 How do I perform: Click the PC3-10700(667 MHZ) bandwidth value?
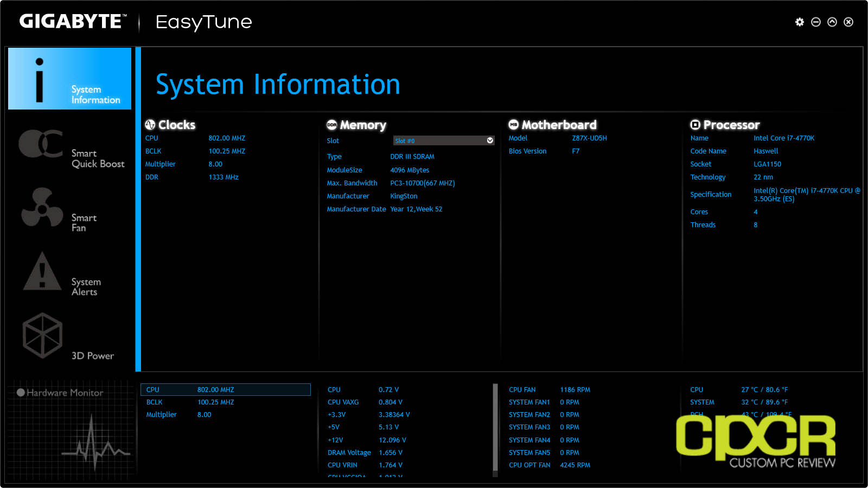423,183
